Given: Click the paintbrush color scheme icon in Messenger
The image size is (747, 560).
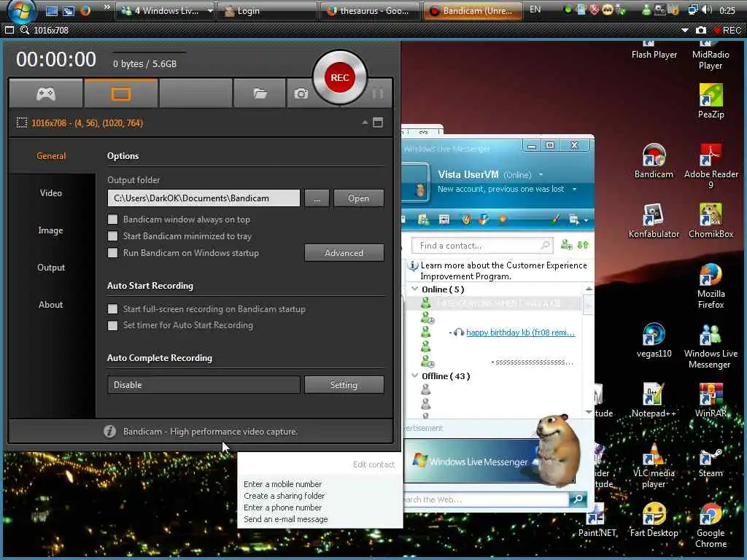Looking at the screenshot, I should coord(555,219).
